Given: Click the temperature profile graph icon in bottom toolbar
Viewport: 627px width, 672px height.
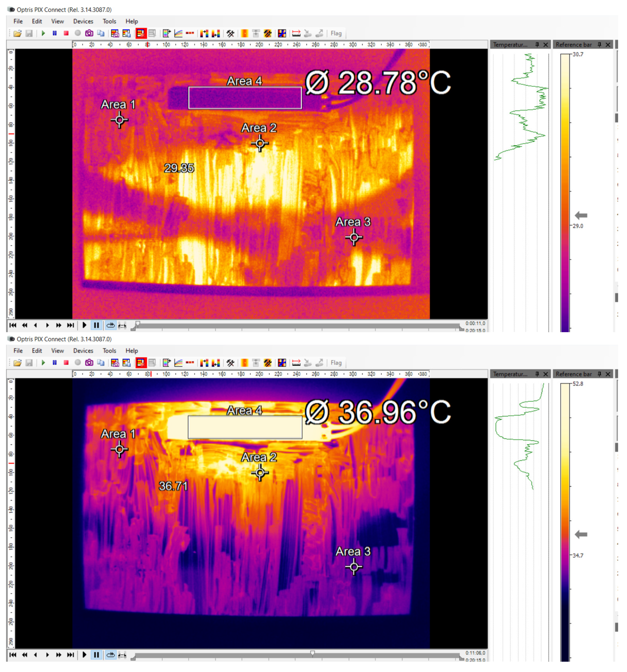Looking at the screenshot, I should (178, 362).
